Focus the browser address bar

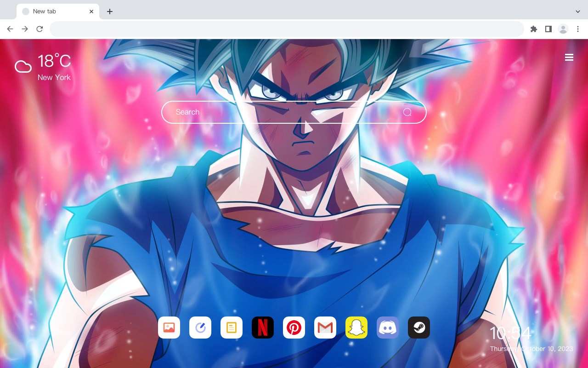pos(287,29)
